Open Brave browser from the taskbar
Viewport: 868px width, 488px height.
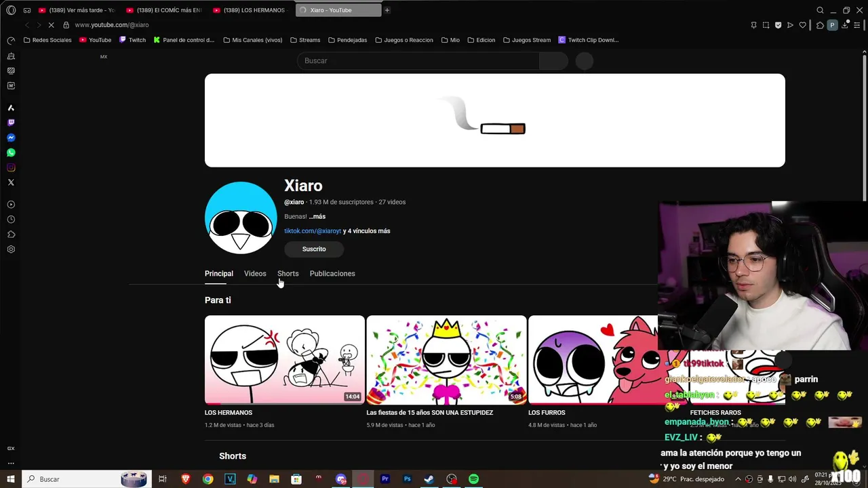click(x=186, y=479)
